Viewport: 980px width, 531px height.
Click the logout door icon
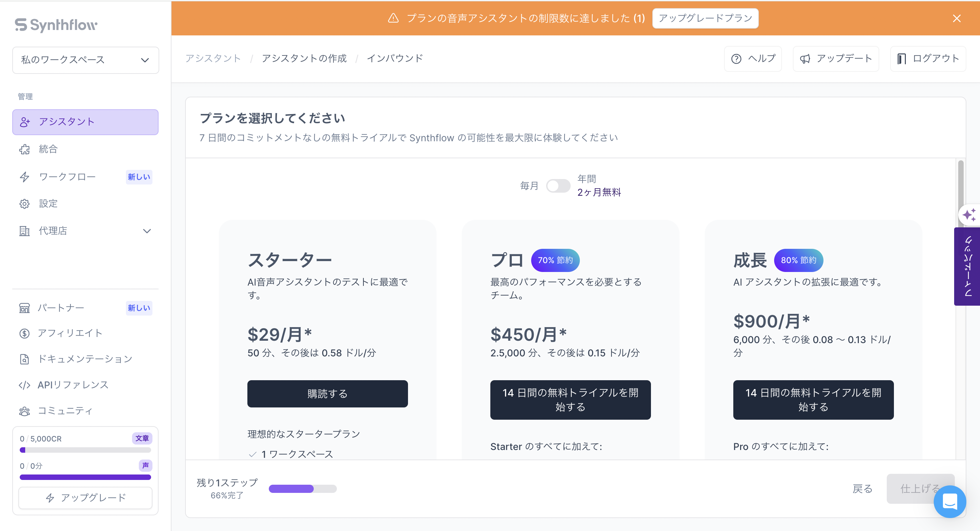(901, 59)
